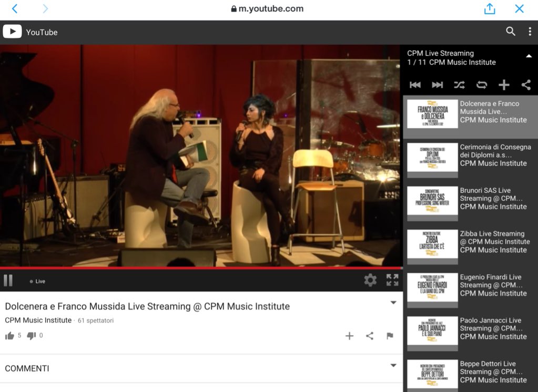This screenshot has height=392, width=538.
Task: Click the 61 spettatori viewer count
Action: pyautogui.click(x=95, y=321)
